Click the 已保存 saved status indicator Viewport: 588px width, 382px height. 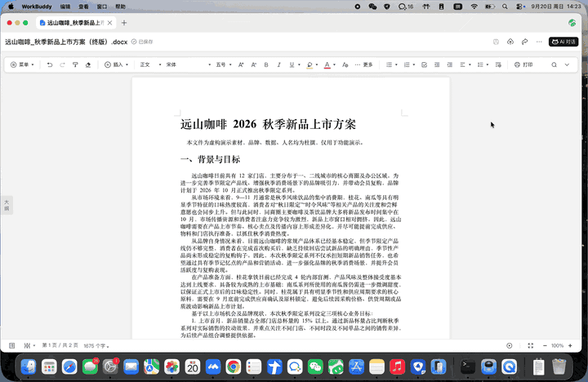[x=142, y=42]
